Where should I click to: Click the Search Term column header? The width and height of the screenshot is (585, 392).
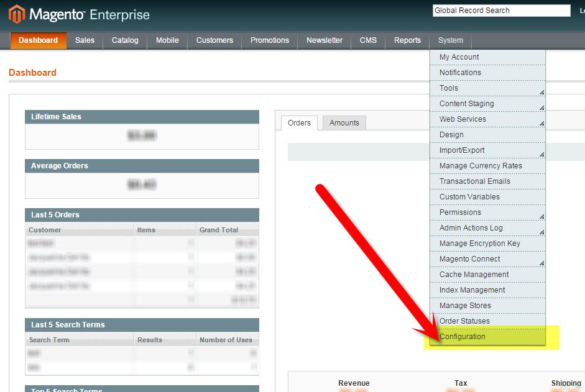coord(80,340)
